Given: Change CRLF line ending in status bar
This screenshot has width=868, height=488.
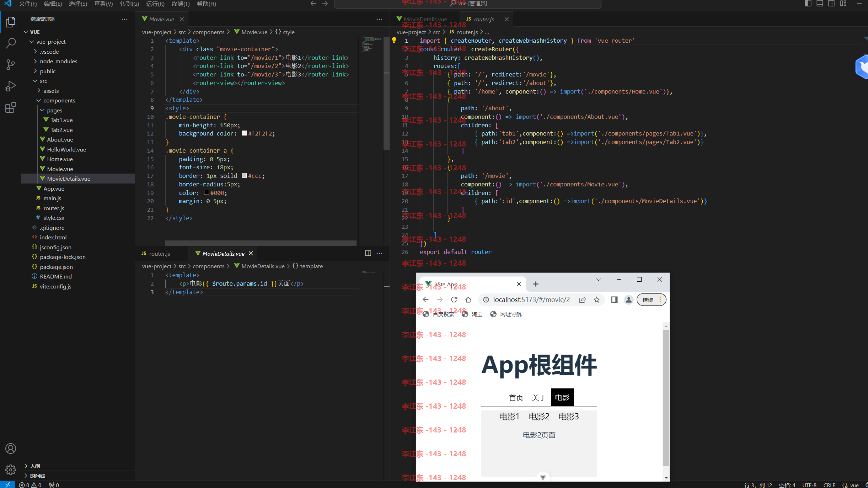Looking at the screenshot, I should tap(829, 485).
